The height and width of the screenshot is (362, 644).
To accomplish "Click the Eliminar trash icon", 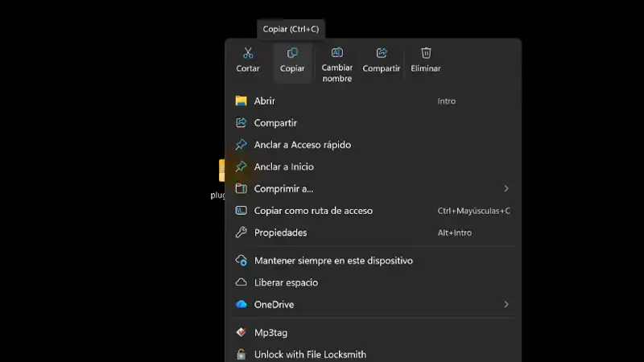I will [x=426, y=53].
